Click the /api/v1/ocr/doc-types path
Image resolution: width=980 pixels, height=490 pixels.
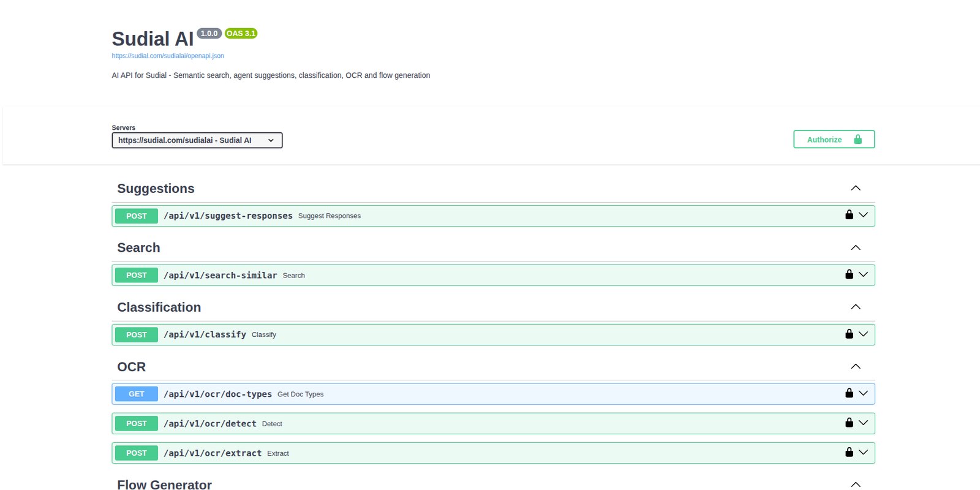[217, 394]
